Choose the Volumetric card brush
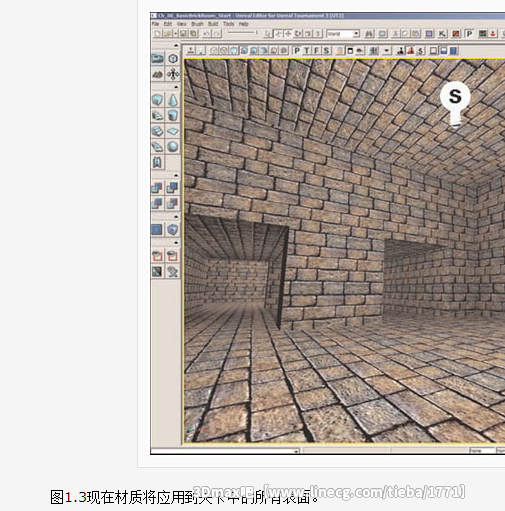 pos(158,162)
